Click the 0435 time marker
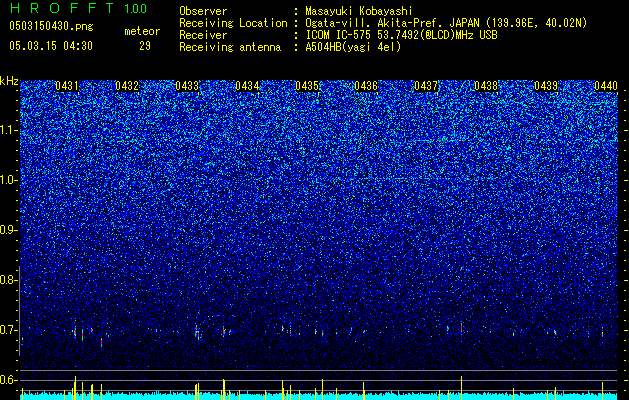Viewport: 629px width, 400px height. (x=306, y=86)
